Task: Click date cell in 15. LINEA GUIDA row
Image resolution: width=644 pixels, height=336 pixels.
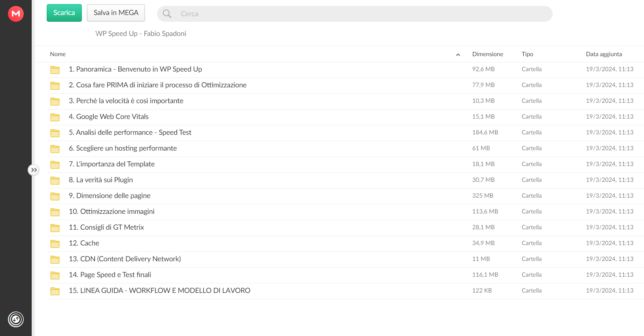Action: [x=610, y=291]
